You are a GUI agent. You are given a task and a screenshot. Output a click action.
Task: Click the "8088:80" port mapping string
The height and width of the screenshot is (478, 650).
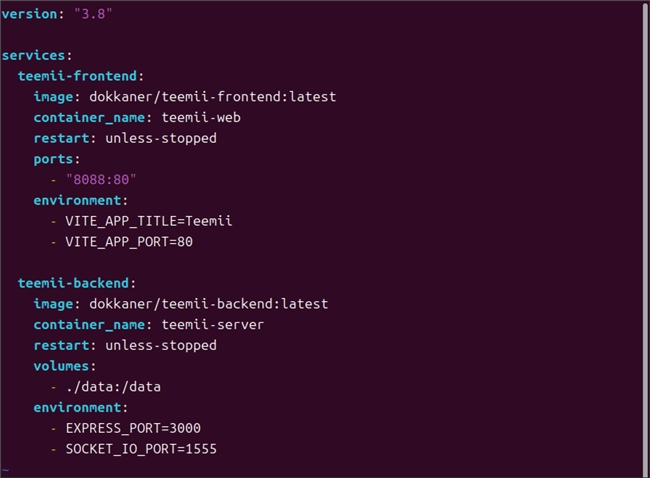point(100,180)
